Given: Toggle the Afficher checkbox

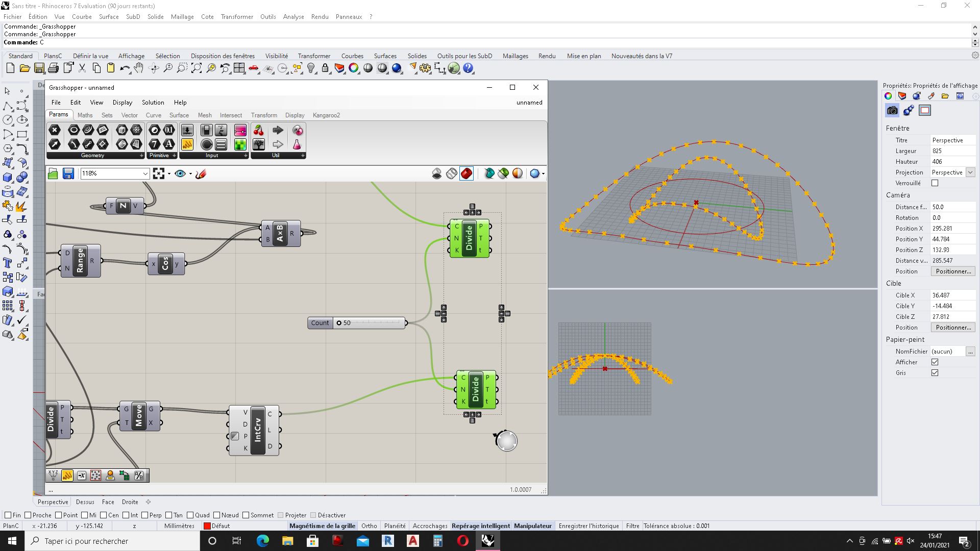Looking at the screenshot, I should 935,362.
